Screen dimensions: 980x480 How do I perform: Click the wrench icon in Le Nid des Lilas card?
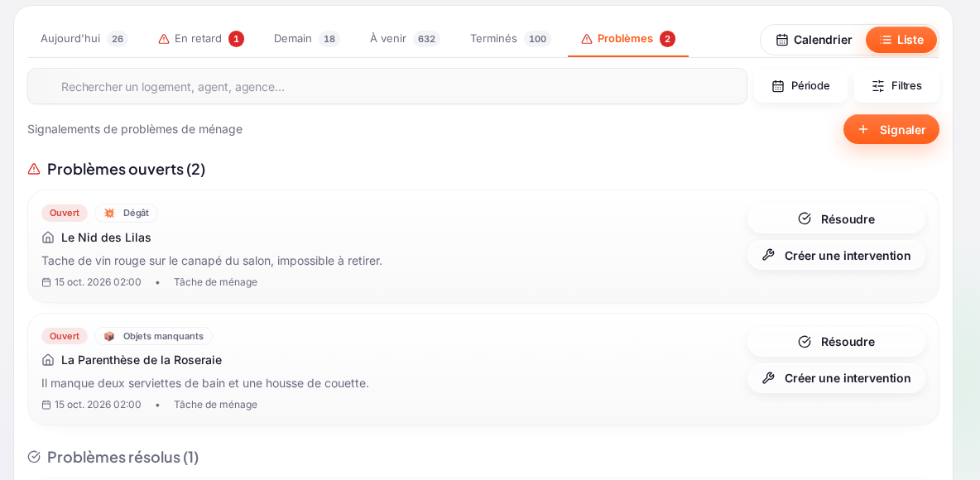[769, 255]
